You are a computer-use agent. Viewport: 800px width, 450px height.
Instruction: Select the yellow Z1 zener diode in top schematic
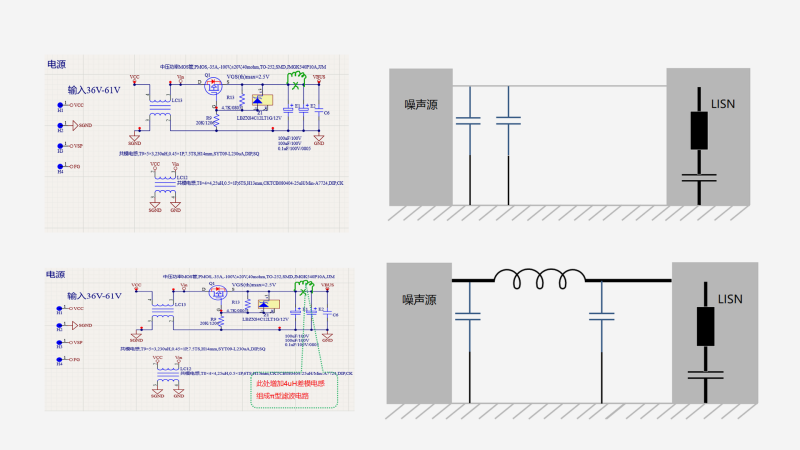259,101
